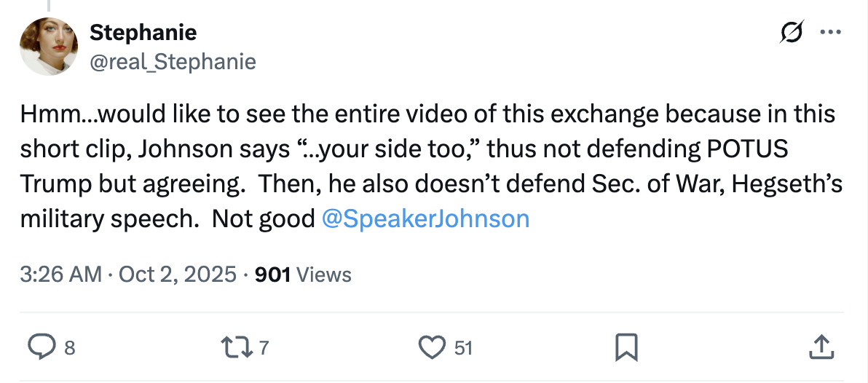The image size is (868, 383).
Task: Click the display name Stephanie
Action: click(x=143, y=32)
